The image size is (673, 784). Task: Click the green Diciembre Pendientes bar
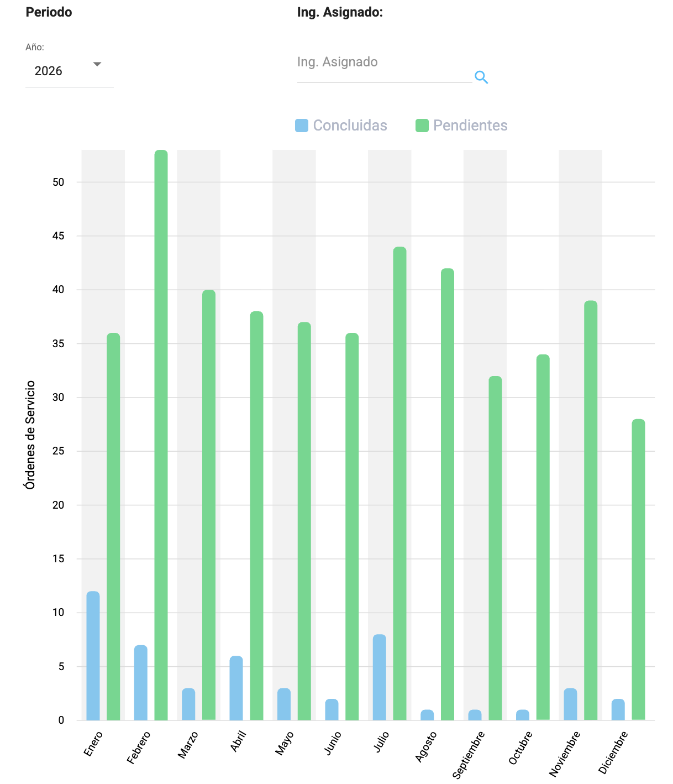click(x=638, y=569)
